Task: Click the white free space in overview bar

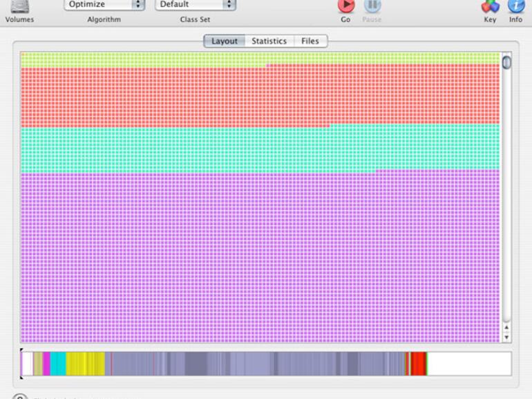Action: tap(468, 364)
